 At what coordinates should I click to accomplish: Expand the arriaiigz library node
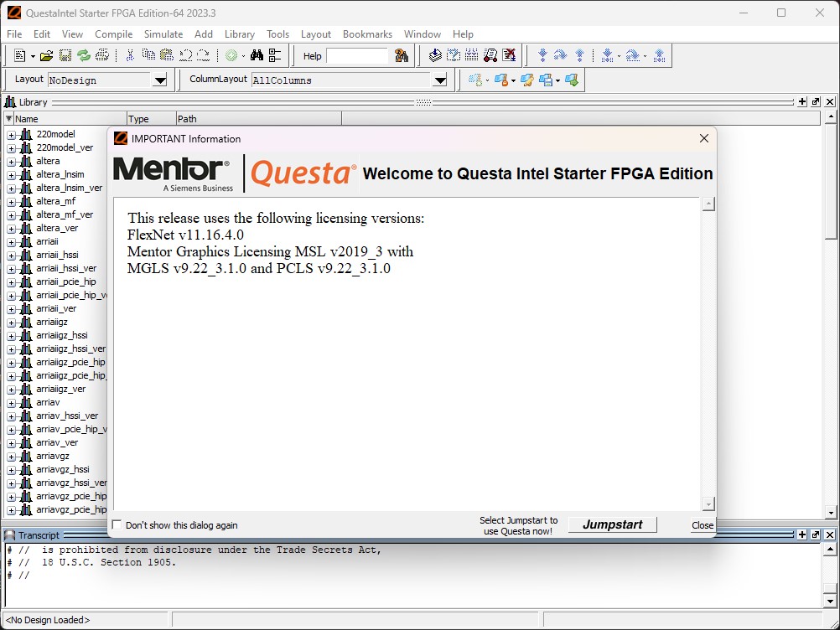[x=11, y=323]
